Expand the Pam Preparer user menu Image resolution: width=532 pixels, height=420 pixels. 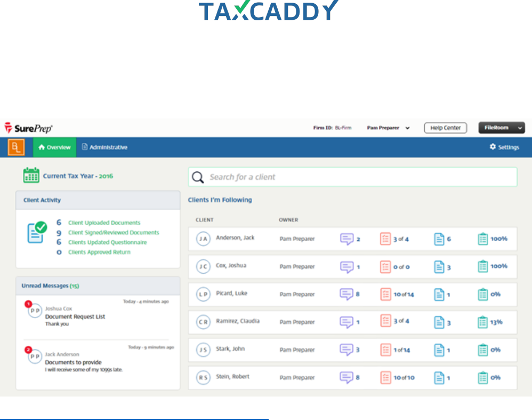point(388,128)
